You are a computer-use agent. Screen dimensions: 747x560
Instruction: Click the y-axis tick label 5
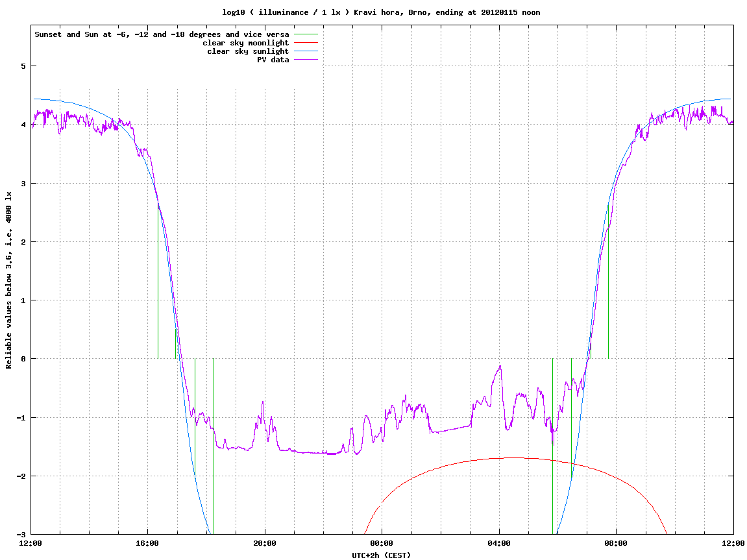coord(23,66)
